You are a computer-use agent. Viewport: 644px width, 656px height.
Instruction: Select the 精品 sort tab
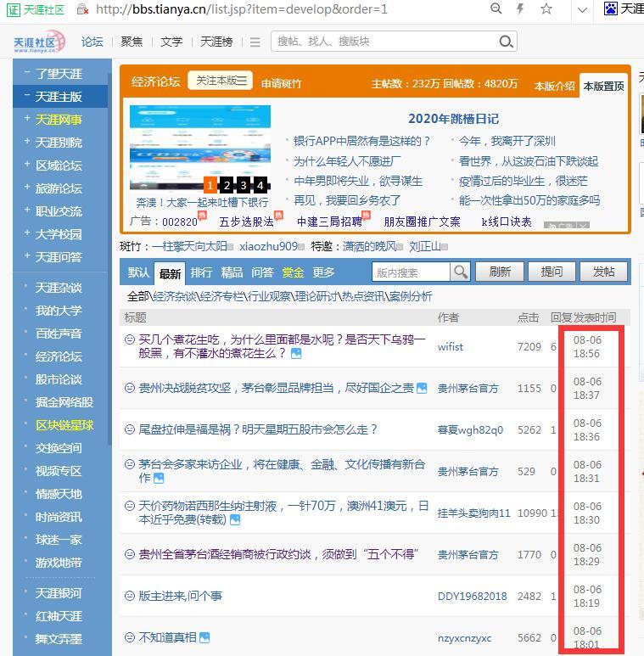point(232,272)
